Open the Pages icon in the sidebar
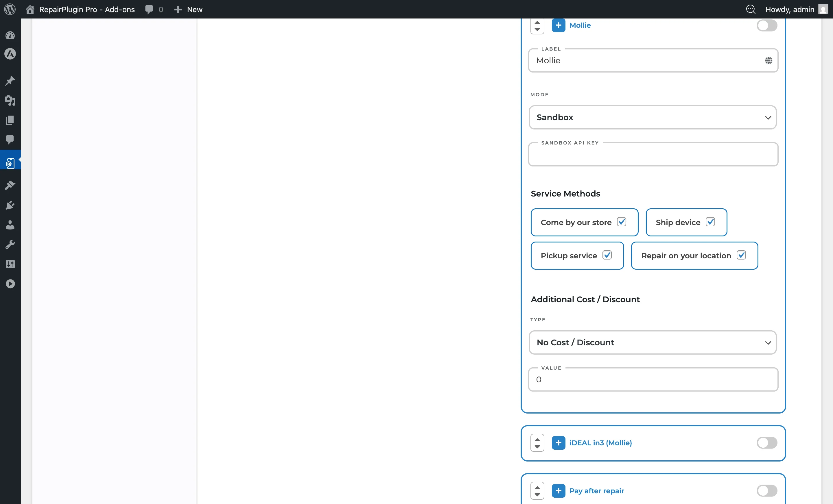 (x=10, y=120)
